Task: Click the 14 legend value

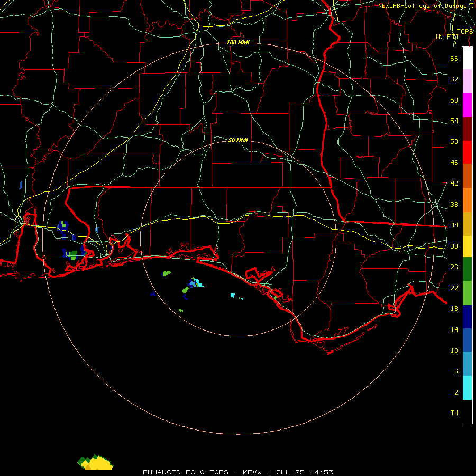Action: click(x=454, y=329)
